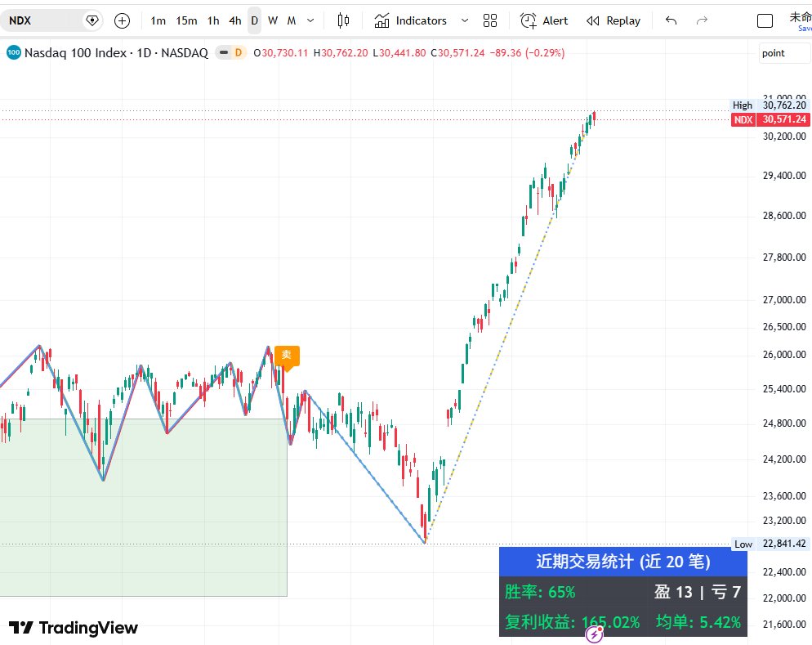Image resolution: width=812 pixels, height=645 pixels.
Task: Click the 30,200.00 price axis label
Action: point(784,137)
